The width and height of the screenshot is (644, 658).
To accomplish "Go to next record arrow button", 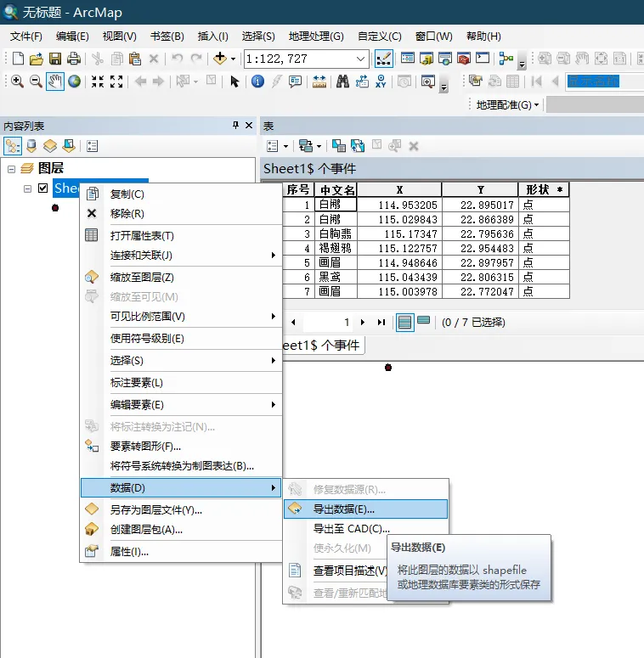I will 362,323.
